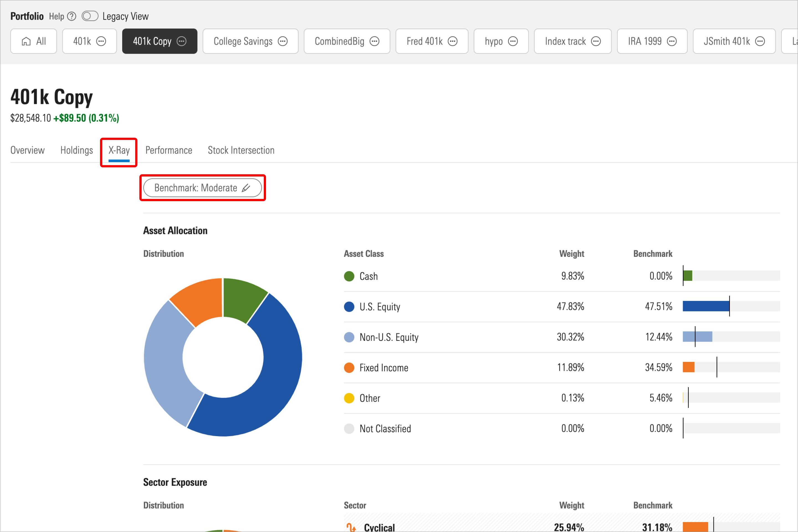Switch to the 401k portfolio tab

click(x=89, y=41)
